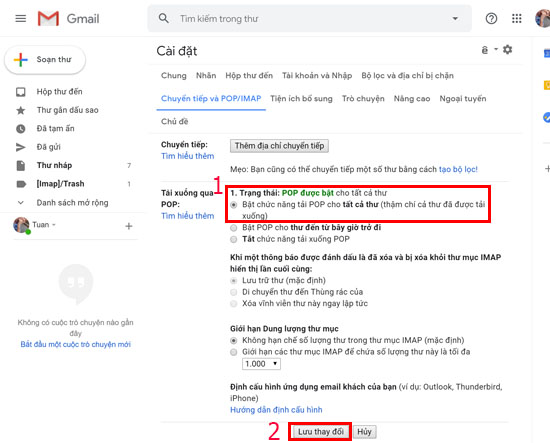Select Không hạn chế số lượng thư option
The width and height of the screenshot is (550, 443).
[x=234, y=341]
